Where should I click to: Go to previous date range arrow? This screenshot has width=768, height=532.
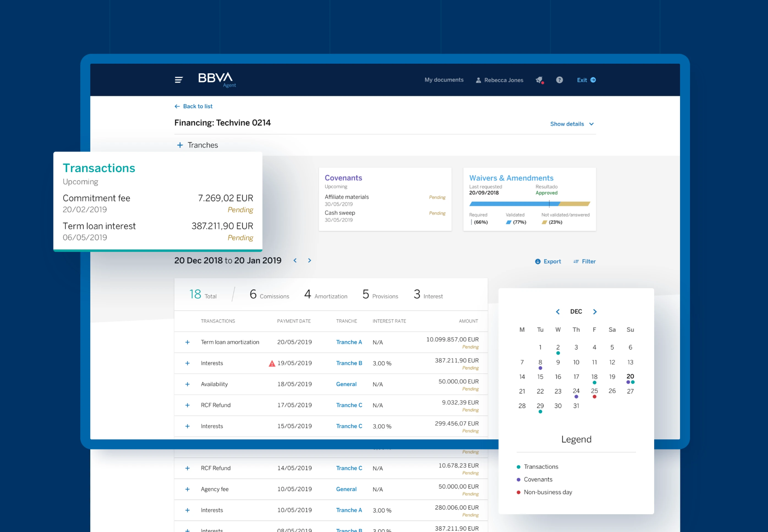(x=295, y=261)
